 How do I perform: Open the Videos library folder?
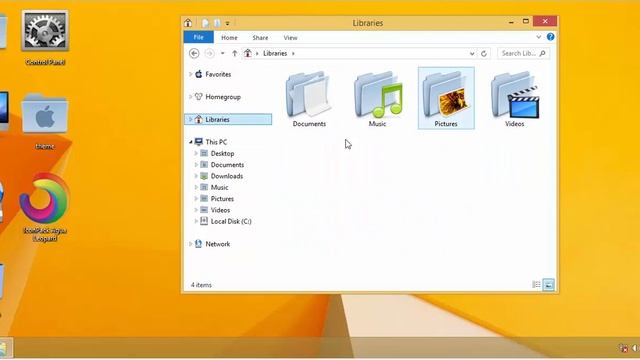tap(514, 99)
